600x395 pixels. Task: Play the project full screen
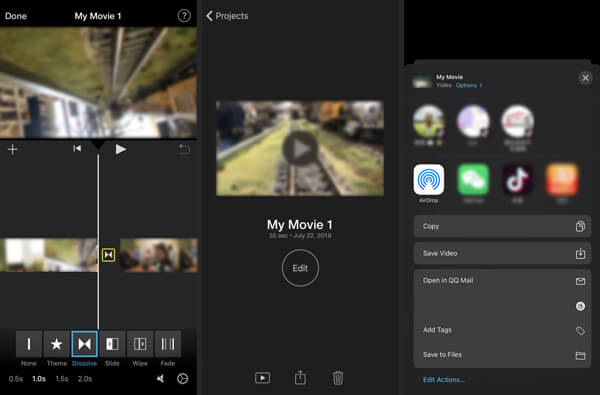(262, 378)
